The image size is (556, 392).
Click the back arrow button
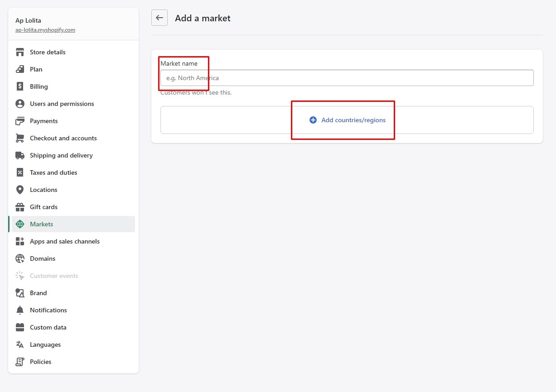(160, 18)
